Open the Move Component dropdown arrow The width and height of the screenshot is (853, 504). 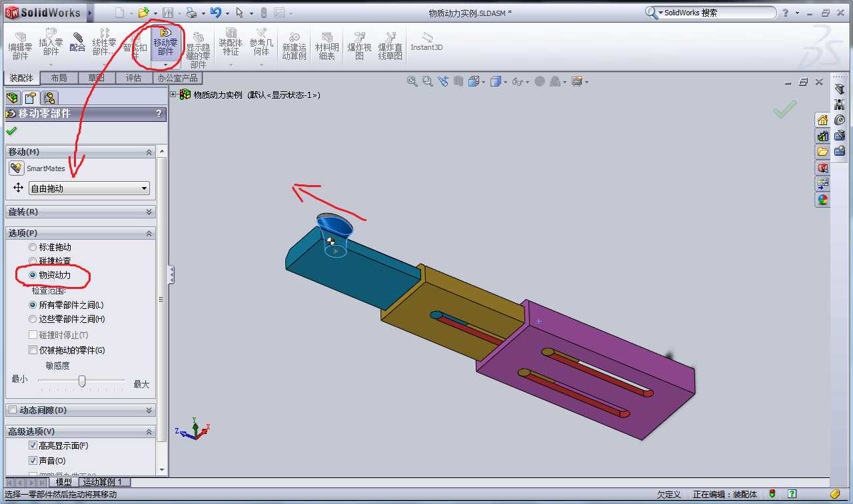tap(165, 65)
